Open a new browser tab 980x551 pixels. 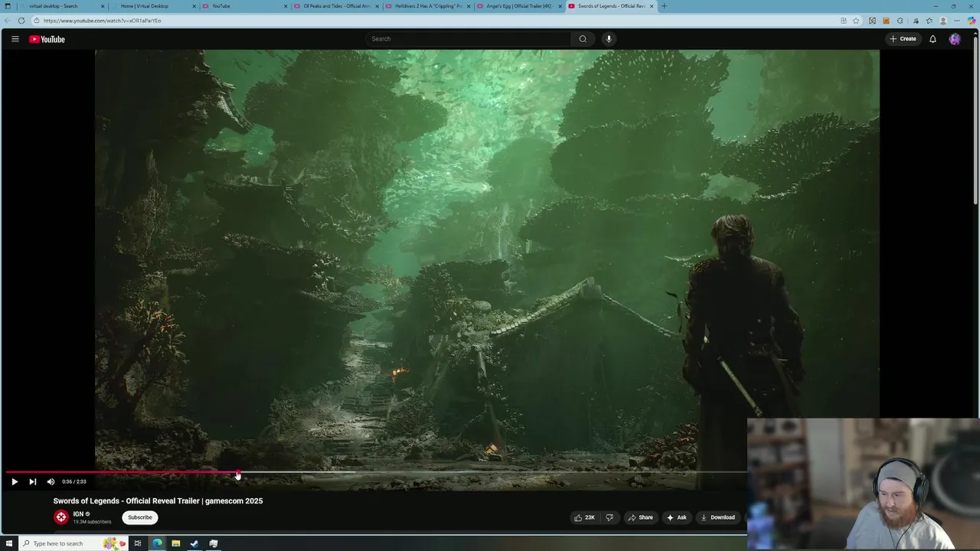tap(664, 6)
